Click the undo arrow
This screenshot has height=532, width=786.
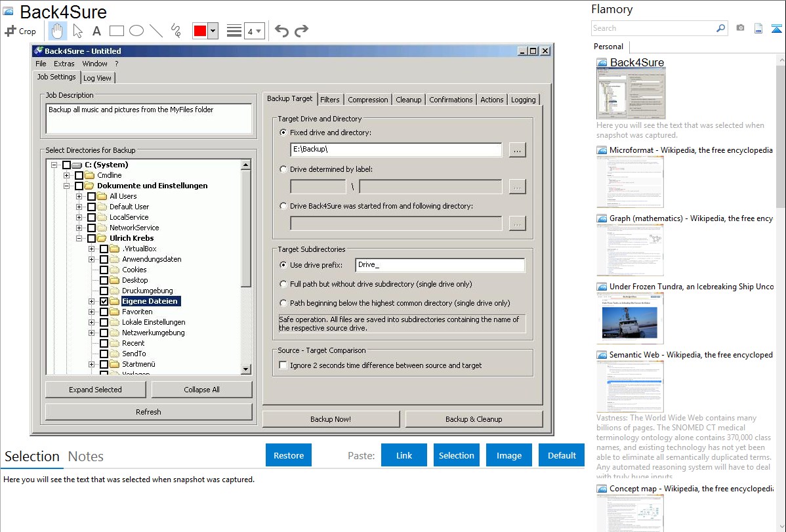click(281, 31)
